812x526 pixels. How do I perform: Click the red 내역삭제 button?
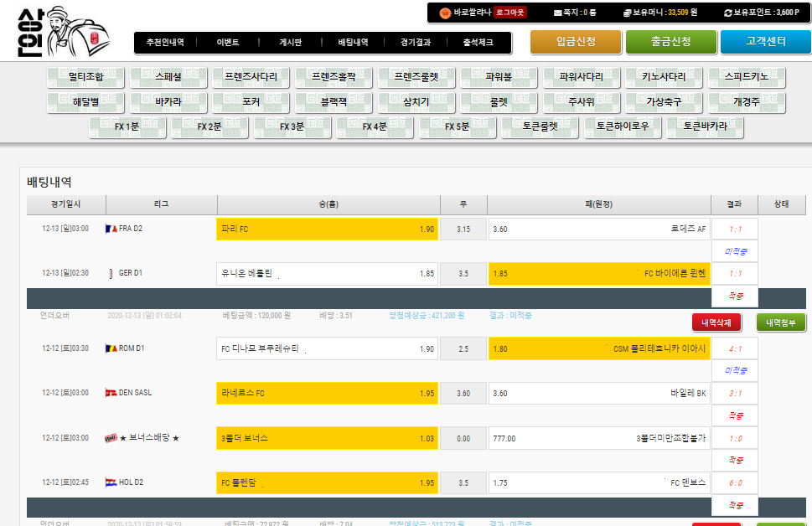click(x=716, y=322)
